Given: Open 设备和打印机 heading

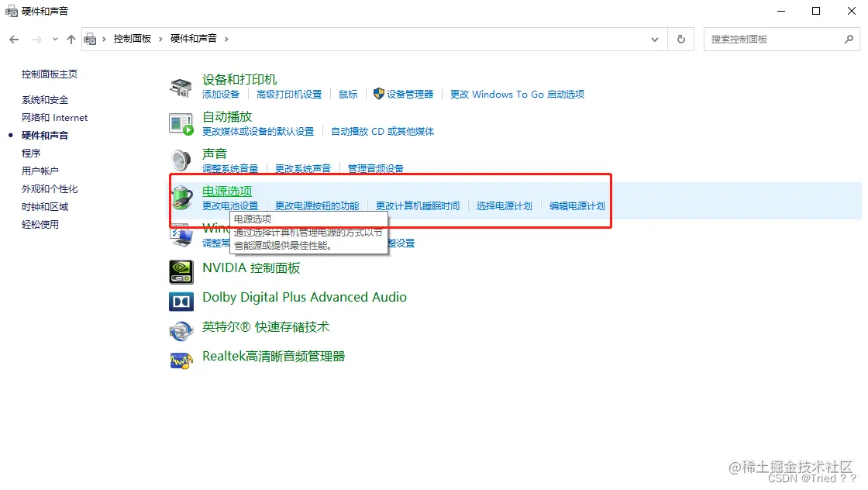Looking at the screenshot, I should 239,80.
